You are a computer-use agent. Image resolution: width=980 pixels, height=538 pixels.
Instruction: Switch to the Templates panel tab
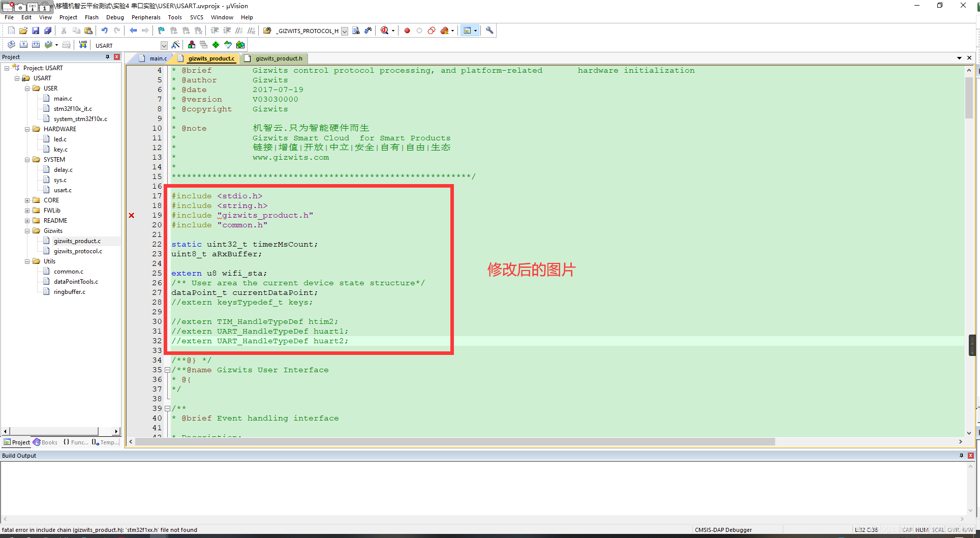105,442
